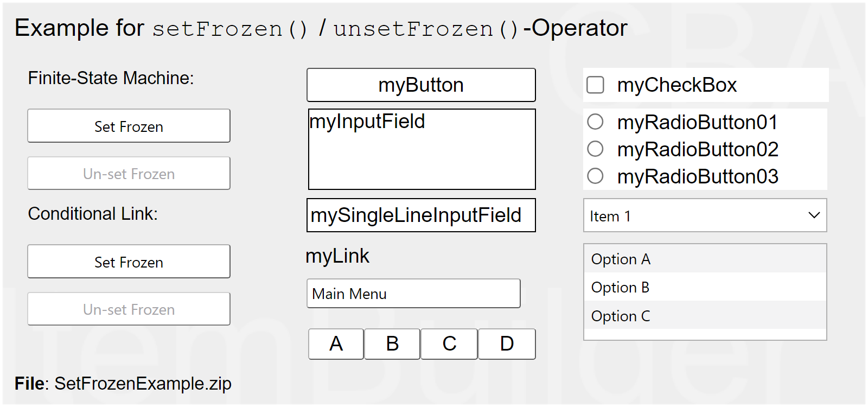868x407 pixels.
Task: Open the Main Menu item
Action: [413, 294]
